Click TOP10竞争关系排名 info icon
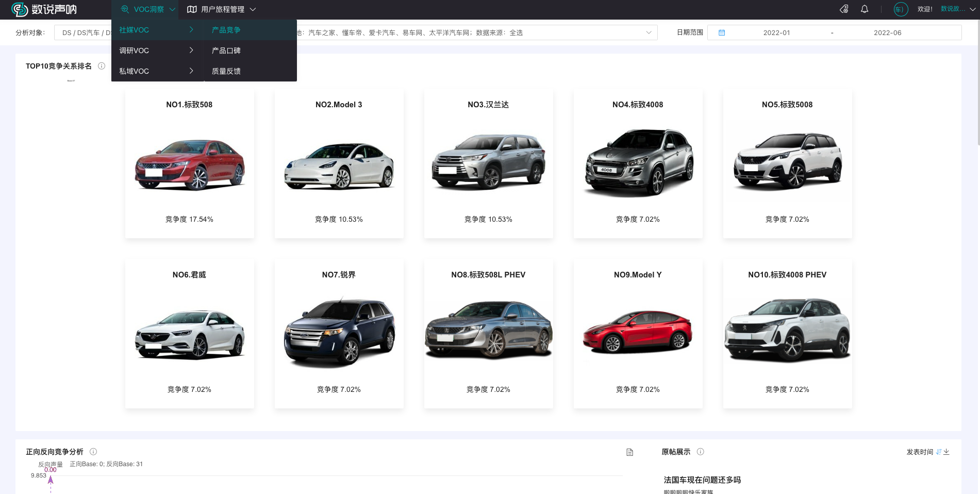980x494 pixels. pos(102,66)
